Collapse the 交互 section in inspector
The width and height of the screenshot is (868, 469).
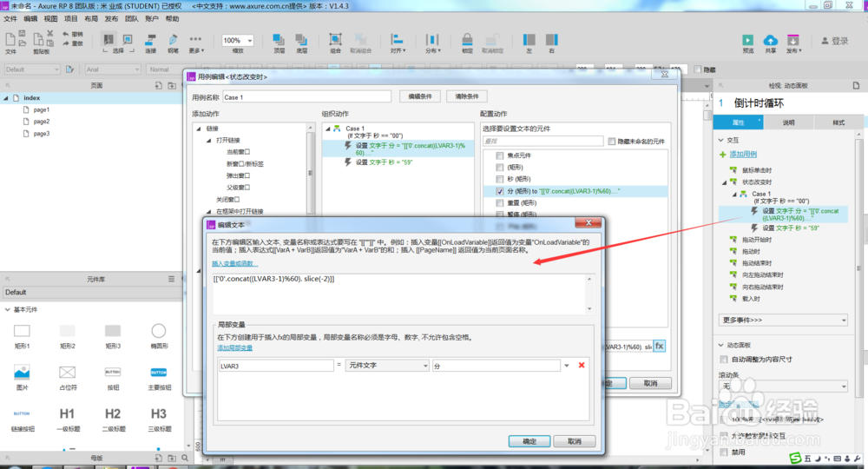pos(720,140)
